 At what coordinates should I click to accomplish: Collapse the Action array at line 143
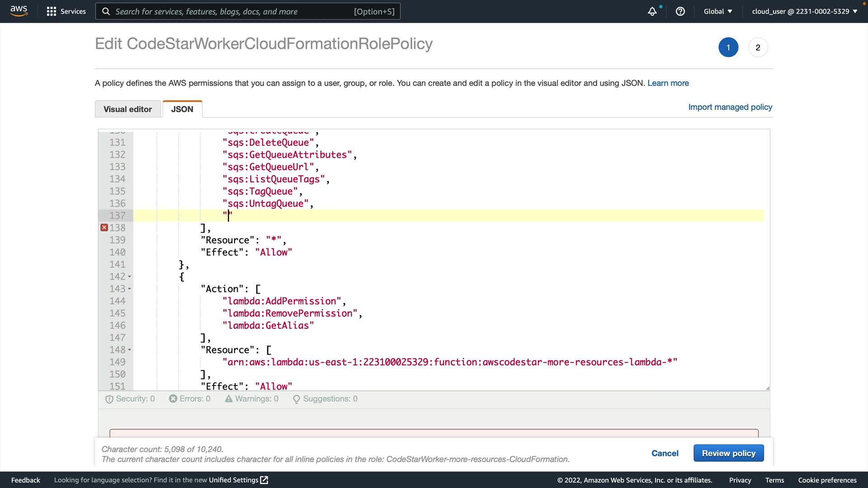[129, 289]
